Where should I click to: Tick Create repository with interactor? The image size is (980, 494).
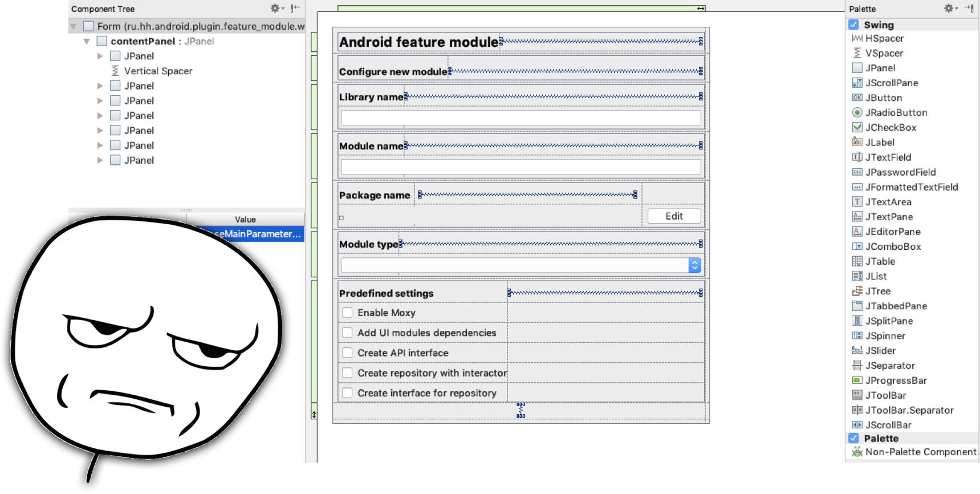(x=347, y=372)
